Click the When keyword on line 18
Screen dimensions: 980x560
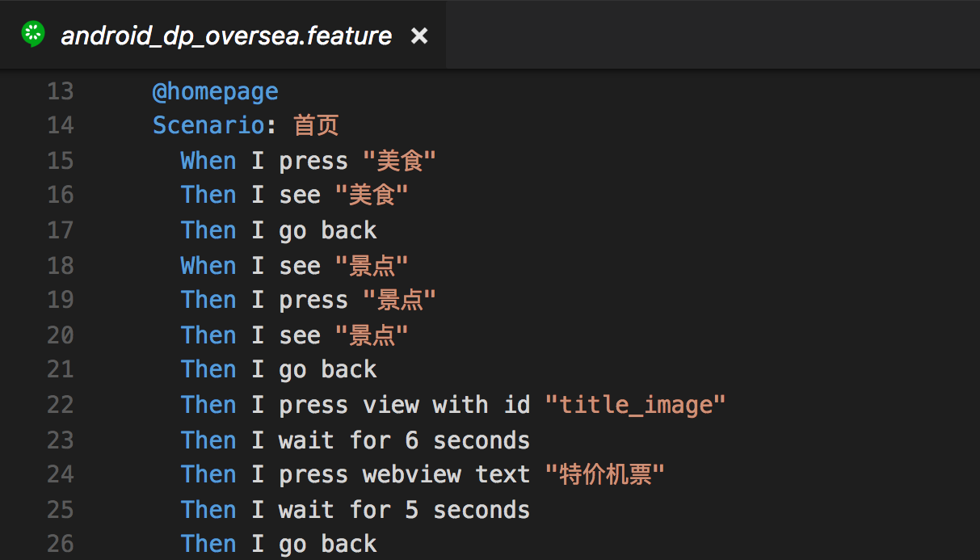coord(208,265)
